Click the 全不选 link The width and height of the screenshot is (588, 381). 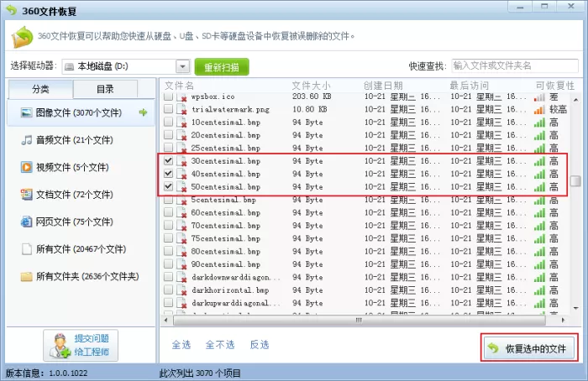pos(220,345)
